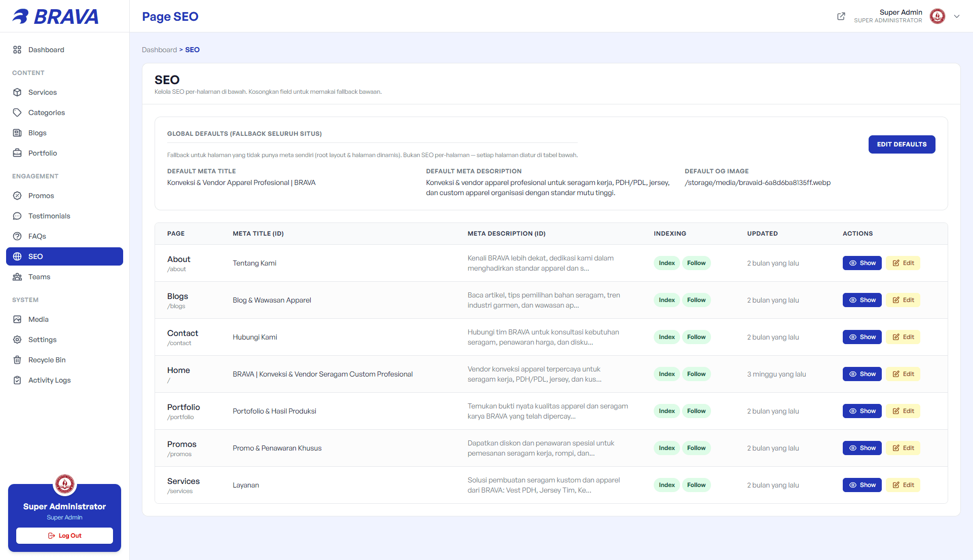Click the default OG image path text

[758, 182]
